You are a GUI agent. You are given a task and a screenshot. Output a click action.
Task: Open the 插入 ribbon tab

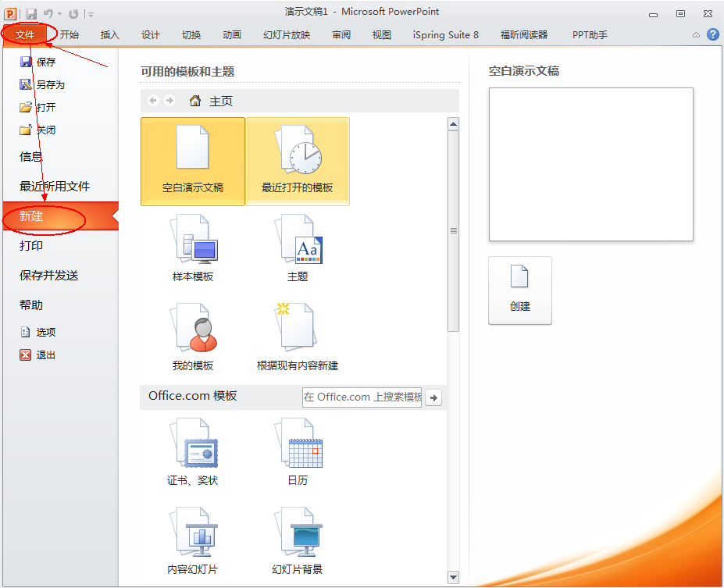[110, 34]
